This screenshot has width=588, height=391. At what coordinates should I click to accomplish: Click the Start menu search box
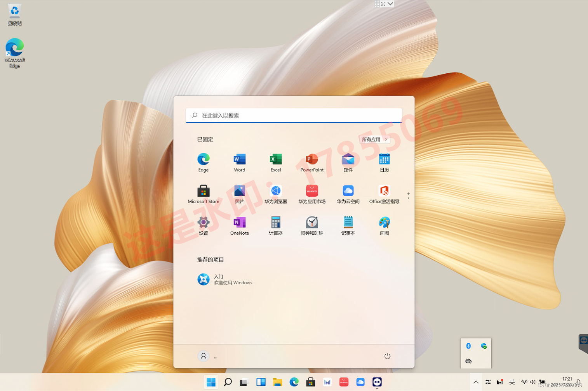294,115
